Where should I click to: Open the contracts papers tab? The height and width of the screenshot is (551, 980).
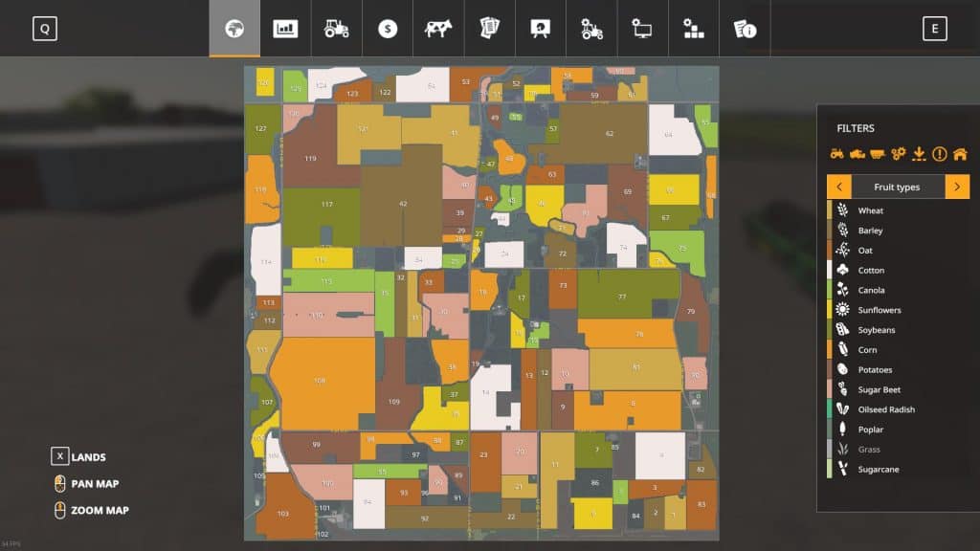pos(490,29)
